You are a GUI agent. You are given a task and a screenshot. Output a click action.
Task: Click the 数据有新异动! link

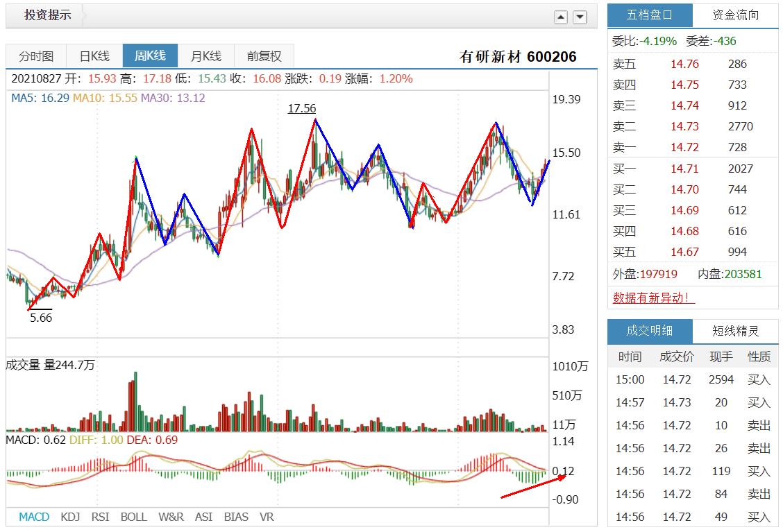click(653, 298)
